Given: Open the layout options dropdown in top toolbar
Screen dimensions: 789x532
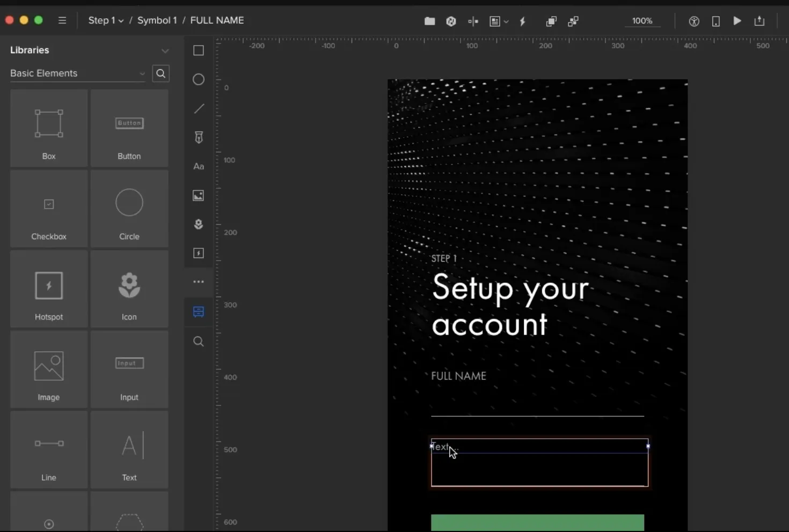Looking at the screenshot, I should coord(499,21).
